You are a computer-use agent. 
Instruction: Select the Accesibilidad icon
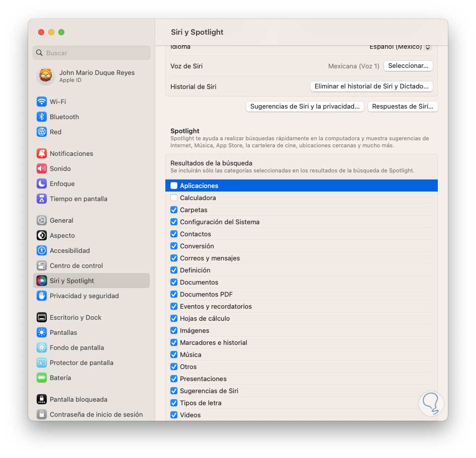[x=42, y=250]
